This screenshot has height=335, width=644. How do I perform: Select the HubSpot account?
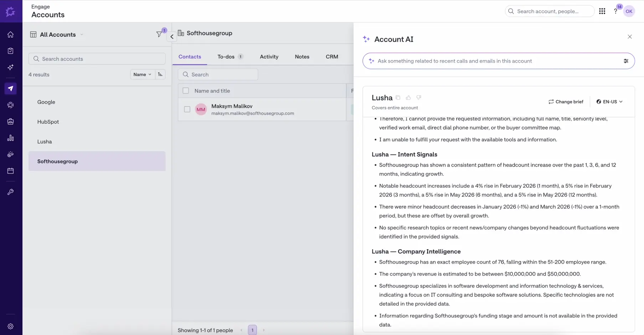tap(97, 122)
